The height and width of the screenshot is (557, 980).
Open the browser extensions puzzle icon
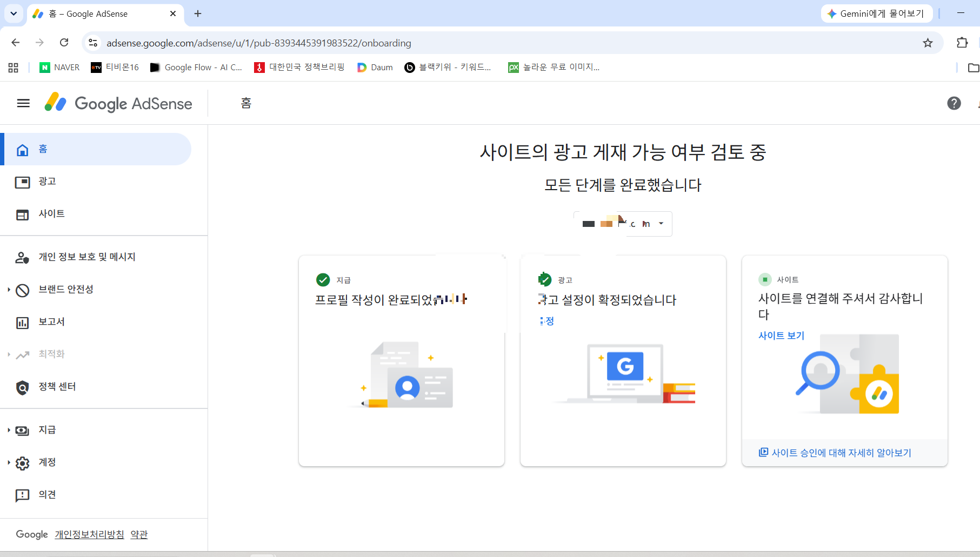(x=962, y=43)
